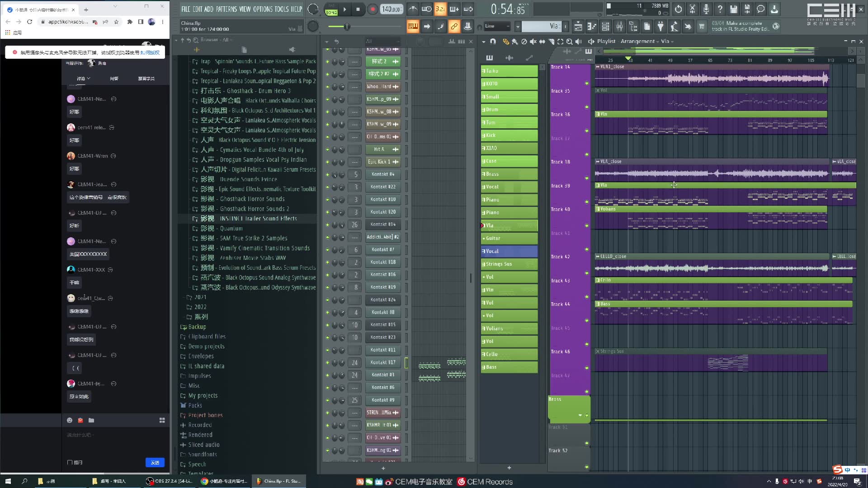The image size is (868, 488).
Task: Click the record button in transport
Action: [x=373, y=9]
